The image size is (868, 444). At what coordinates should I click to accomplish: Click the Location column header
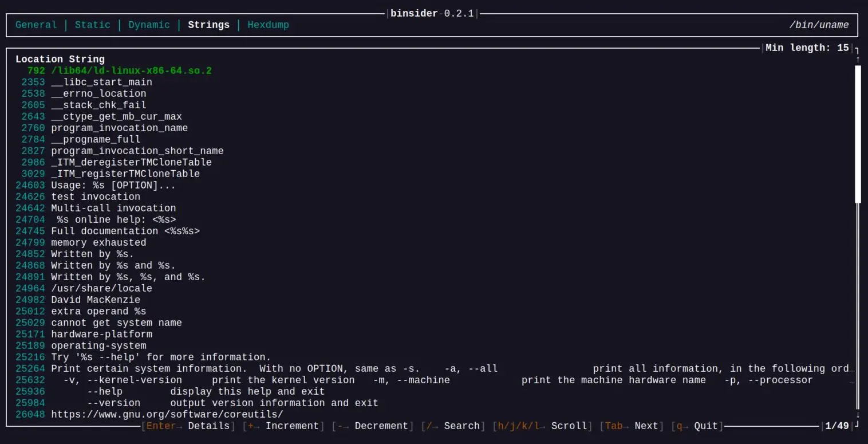click(x=39, y=60)
